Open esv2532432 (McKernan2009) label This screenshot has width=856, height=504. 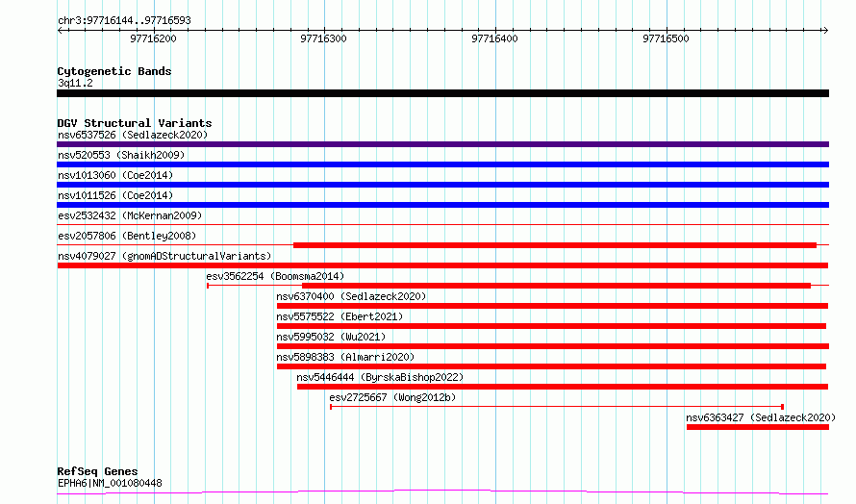[130, 215]
